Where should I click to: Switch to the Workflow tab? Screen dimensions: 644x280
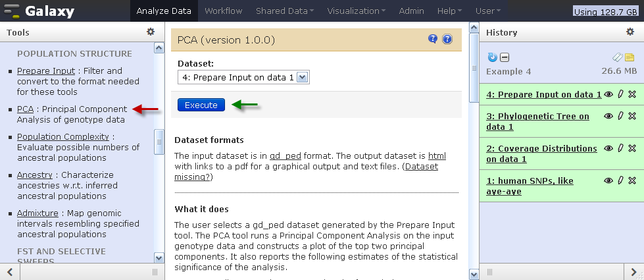[224, 11]
